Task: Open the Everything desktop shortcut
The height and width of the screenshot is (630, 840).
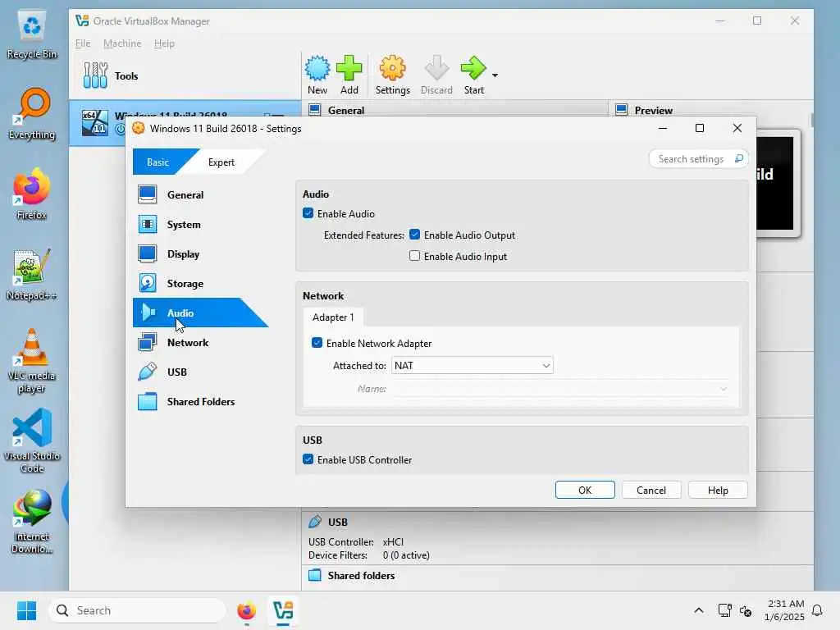Action: [32, 114]
